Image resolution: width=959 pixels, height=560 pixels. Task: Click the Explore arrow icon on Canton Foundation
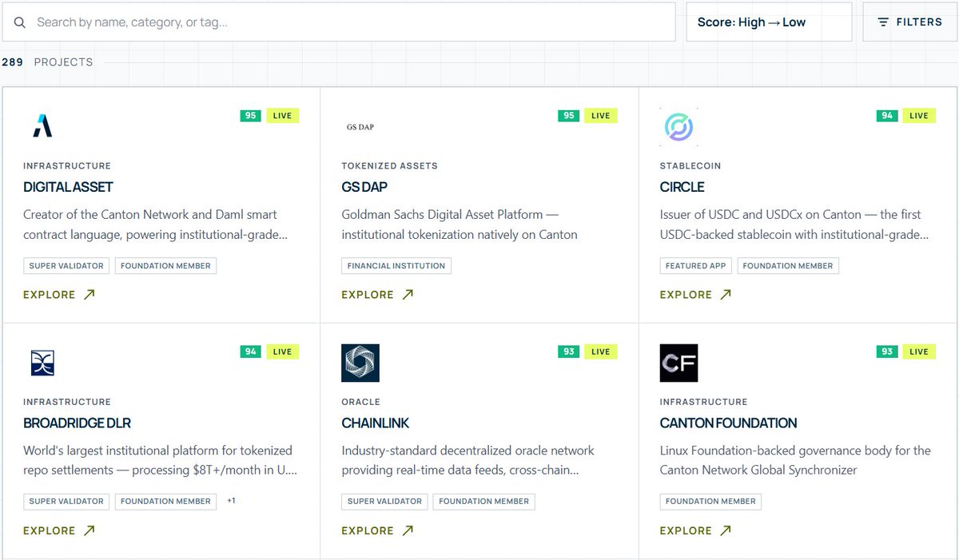(726, 530)
